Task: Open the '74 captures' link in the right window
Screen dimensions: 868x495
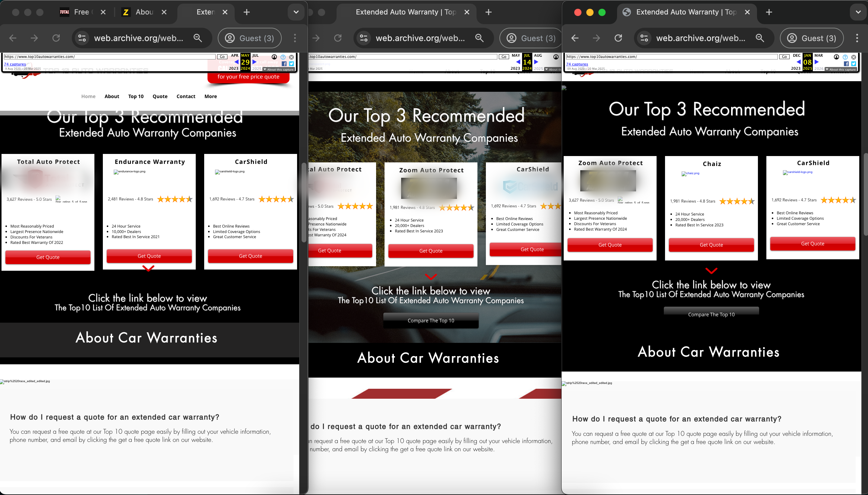Action: 577,64
